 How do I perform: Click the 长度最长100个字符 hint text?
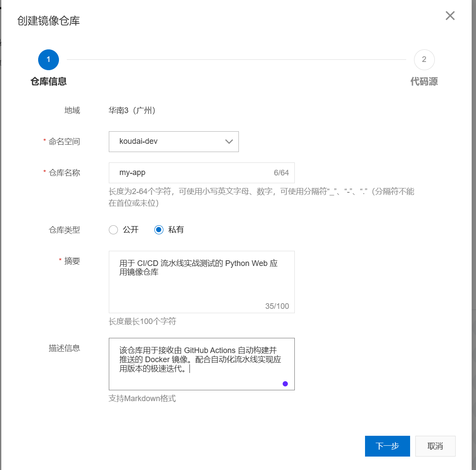click(x=142, y=321)
